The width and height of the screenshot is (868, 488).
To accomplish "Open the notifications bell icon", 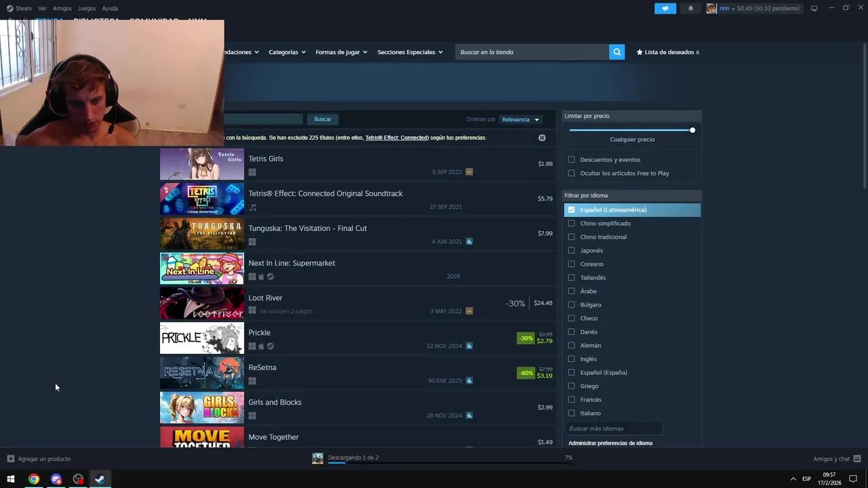I will point(690,8).
